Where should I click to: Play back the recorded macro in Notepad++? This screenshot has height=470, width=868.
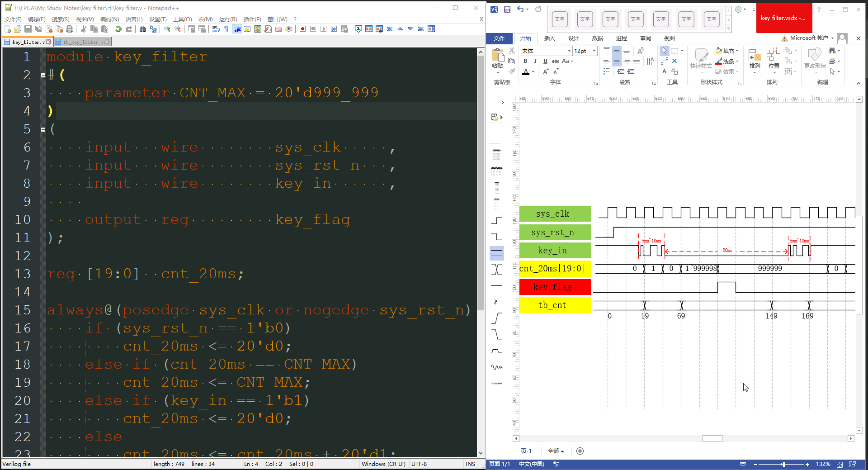pos(324,29)
